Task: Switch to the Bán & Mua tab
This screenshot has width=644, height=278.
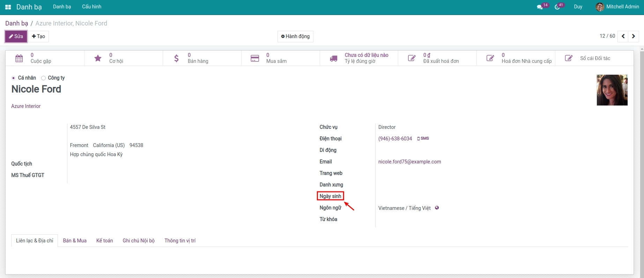Action: point(75,241)
